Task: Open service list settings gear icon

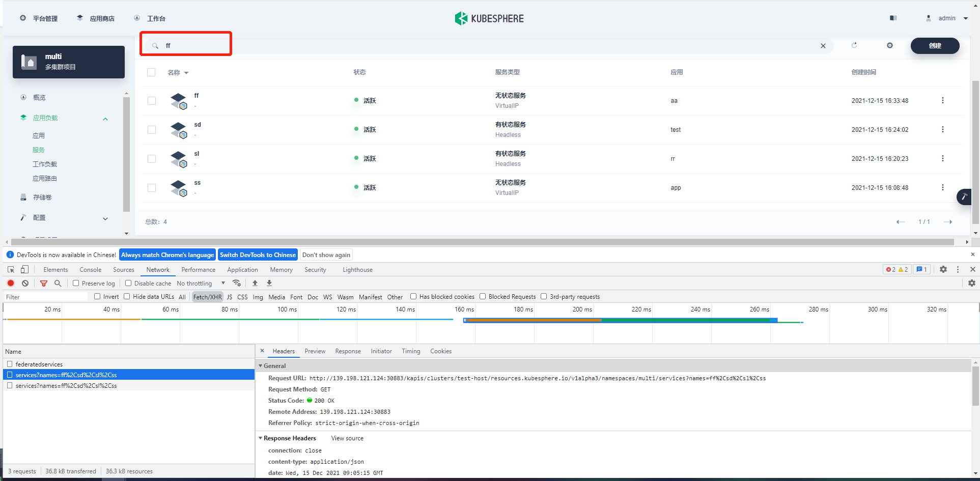Action: (889, 45)
